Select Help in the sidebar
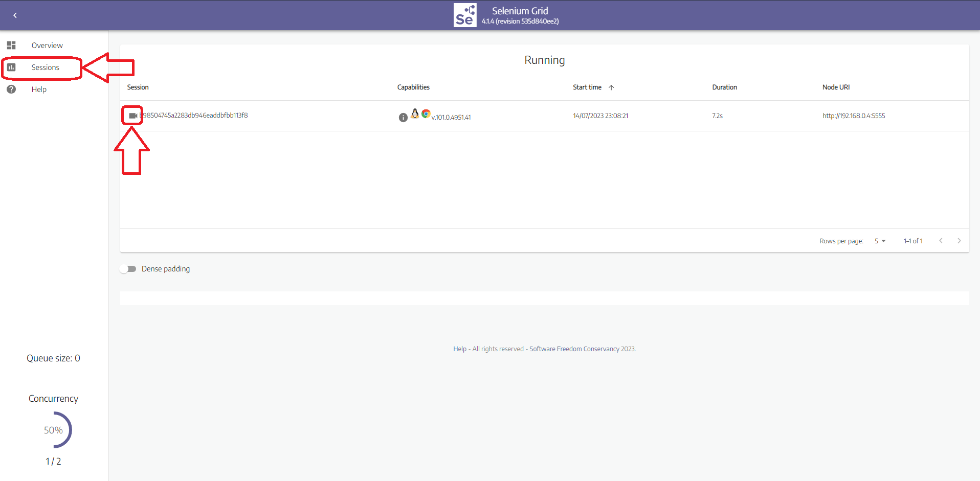Image resolution: width=980 pixels, height=481 pixels. [x=39, y=89]
